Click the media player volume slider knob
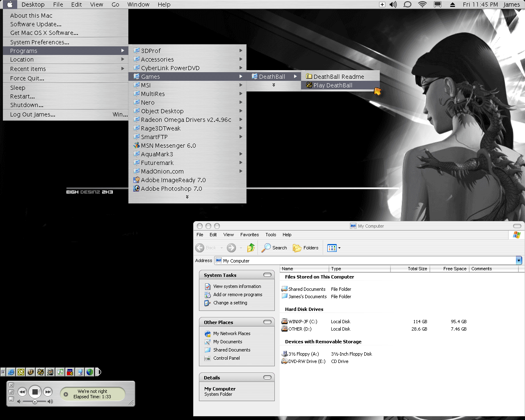 (35, 402)
